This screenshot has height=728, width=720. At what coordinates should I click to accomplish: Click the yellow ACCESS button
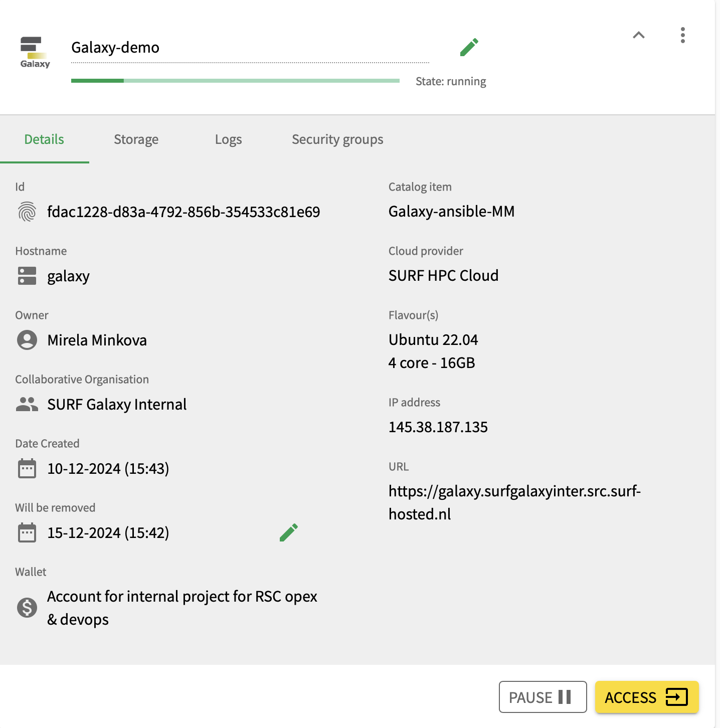pos(647,697)
